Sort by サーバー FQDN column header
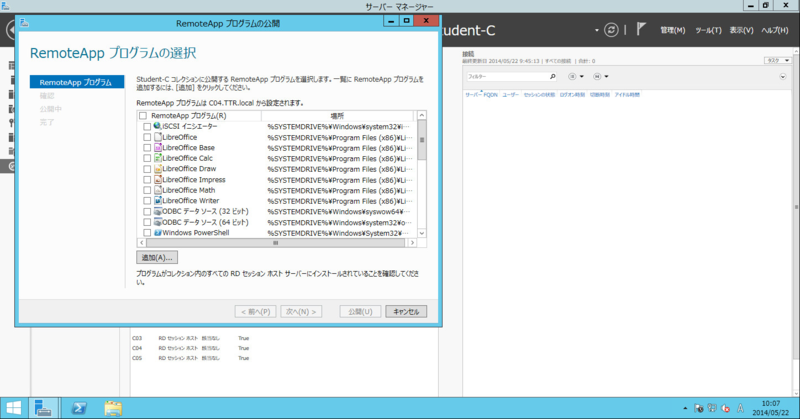Viewport: 800px width, 419px height. (481, 95)
